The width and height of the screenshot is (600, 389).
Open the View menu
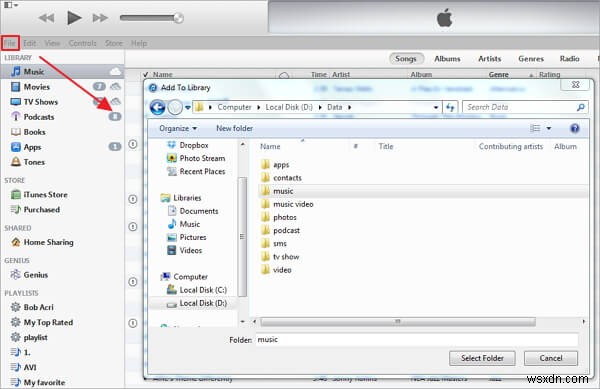coord(52,43)
